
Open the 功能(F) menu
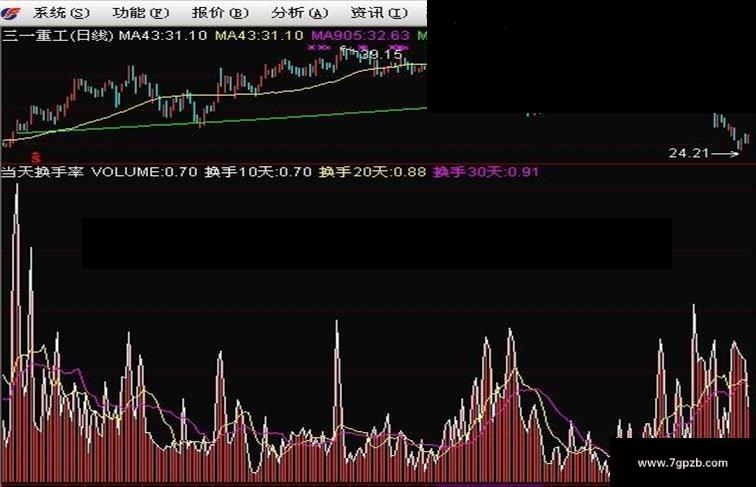click(140, 13)
